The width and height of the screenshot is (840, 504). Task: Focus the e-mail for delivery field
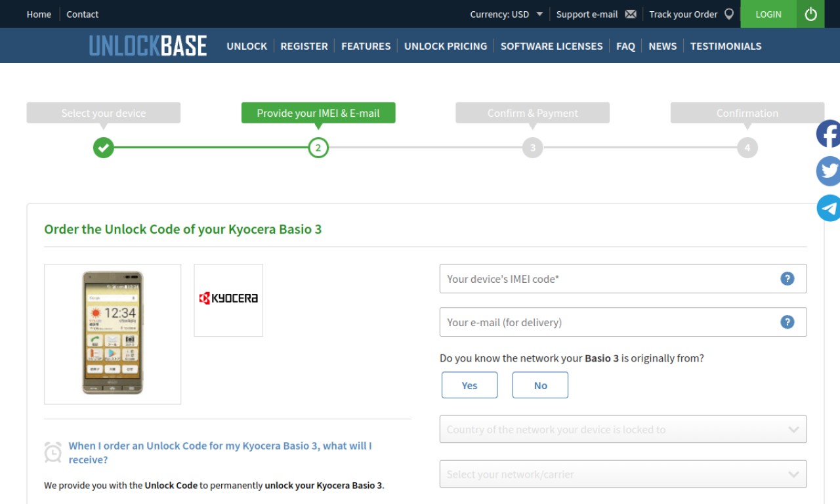pyautogui.click(x=623, y=322)
